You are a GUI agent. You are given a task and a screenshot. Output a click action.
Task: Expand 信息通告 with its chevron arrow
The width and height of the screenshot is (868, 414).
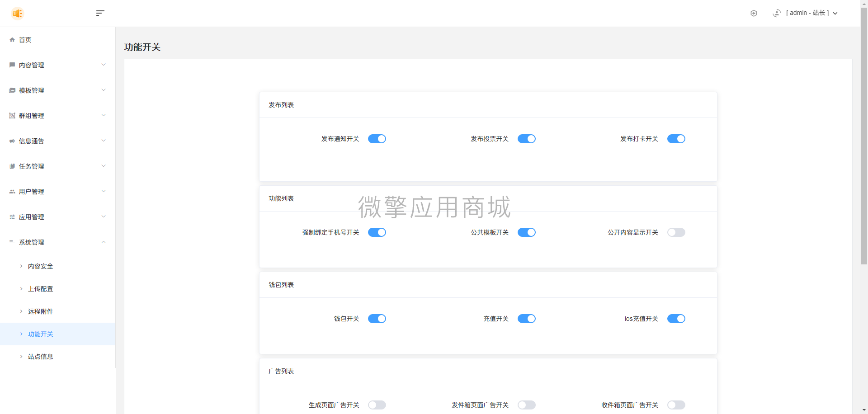[104, 141]
